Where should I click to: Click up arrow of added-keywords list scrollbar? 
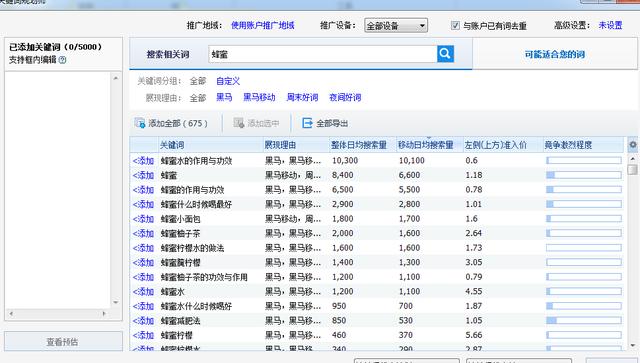coord(116,78)
